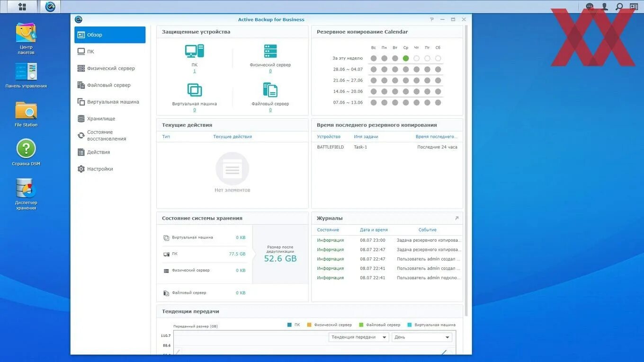Select log Пользователь admin подклю... entry
Image resolution: width=644 pixels, height=362 pixels.
(x=387, y=278)
